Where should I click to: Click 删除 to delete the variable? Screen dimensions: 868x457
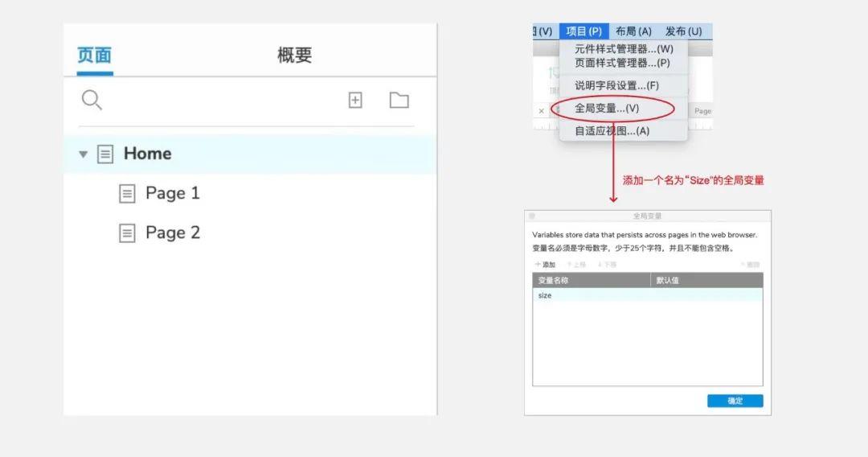point(750,265)
